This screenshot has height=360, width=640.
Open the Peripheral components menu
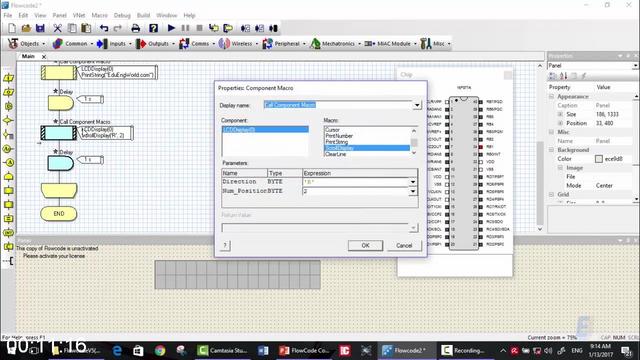coord(284,44)
